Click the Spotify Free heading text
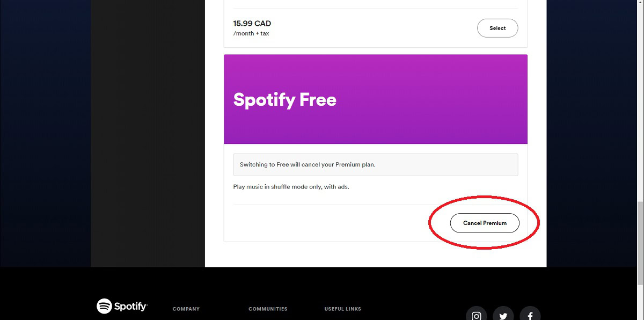 click(284, 100)
